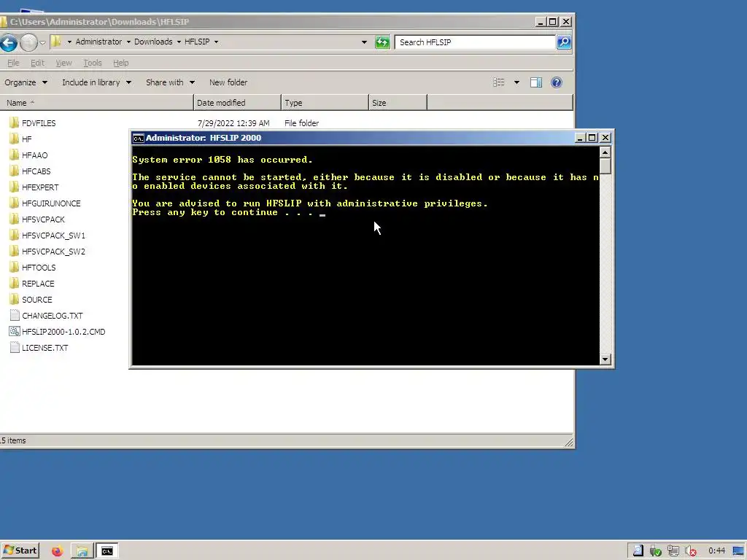The height and width of the screenshot is (560, 747).
Task: Expand the Downloads breadcrumb arrow
Action: tap(179, 42)
